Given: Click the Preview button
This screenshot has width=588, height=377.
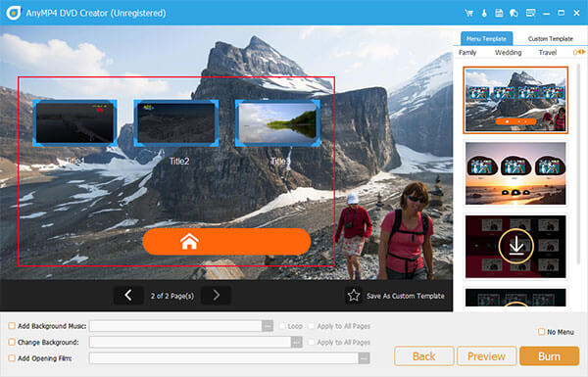Looking at the screenshot, I should pyautogui.click(x=486, y=356).
